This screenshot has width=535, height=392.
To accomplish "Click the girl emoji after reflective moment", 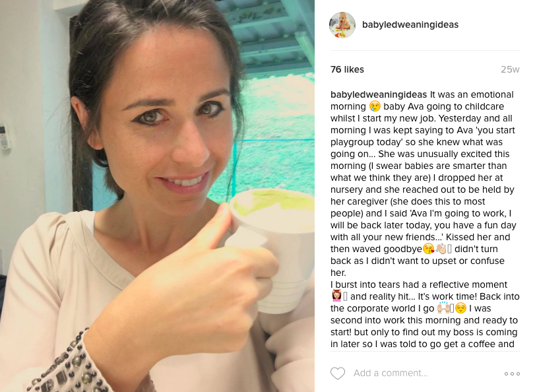I will point(336,296).
